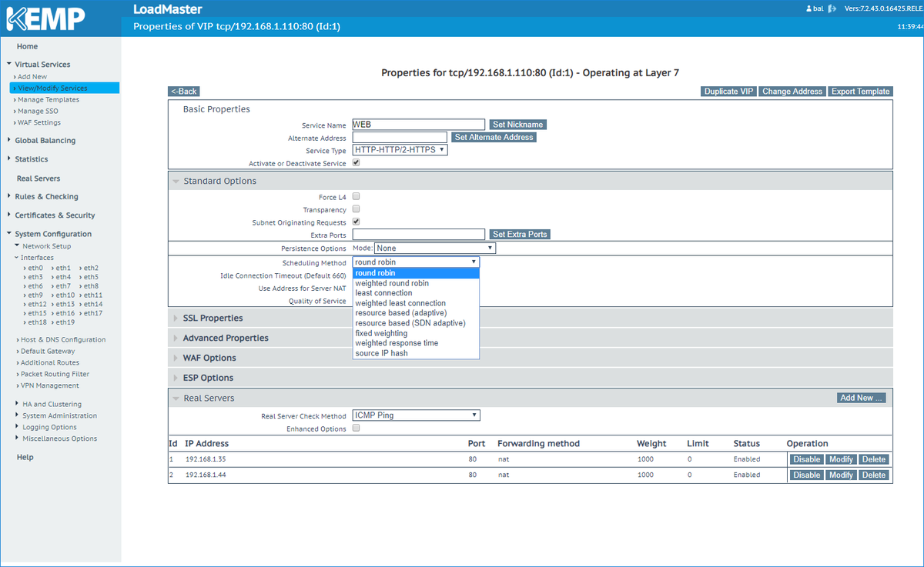Uncheck Subnet Originating Requests
This screenshot has width=924, height=567.
(x=356, y=222)
